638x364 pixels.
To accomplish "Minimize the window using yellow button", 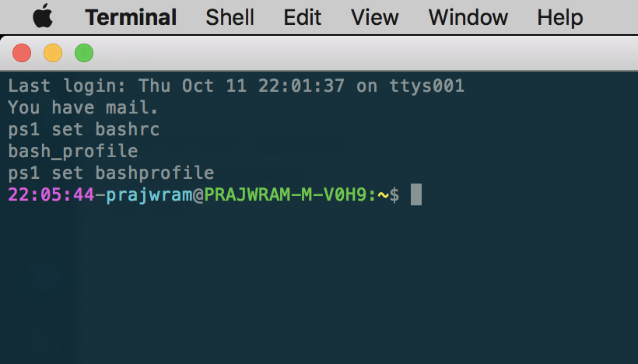I will (x=53, y=53).
